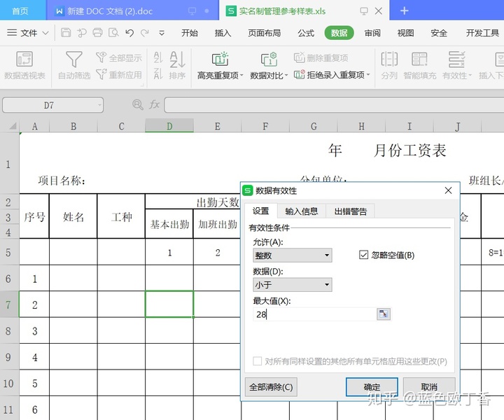Open the 数据透视表 pivot table tool
Screen dimensions: 504x420
pos(24,66)
